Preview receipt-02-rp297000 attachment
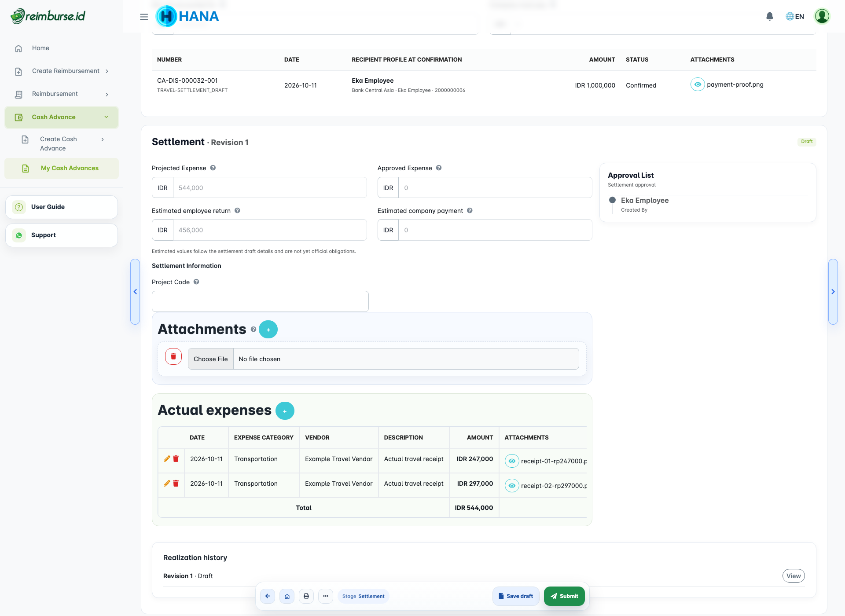This screenshot has width=845, height=616. click(x=512, y=486)
